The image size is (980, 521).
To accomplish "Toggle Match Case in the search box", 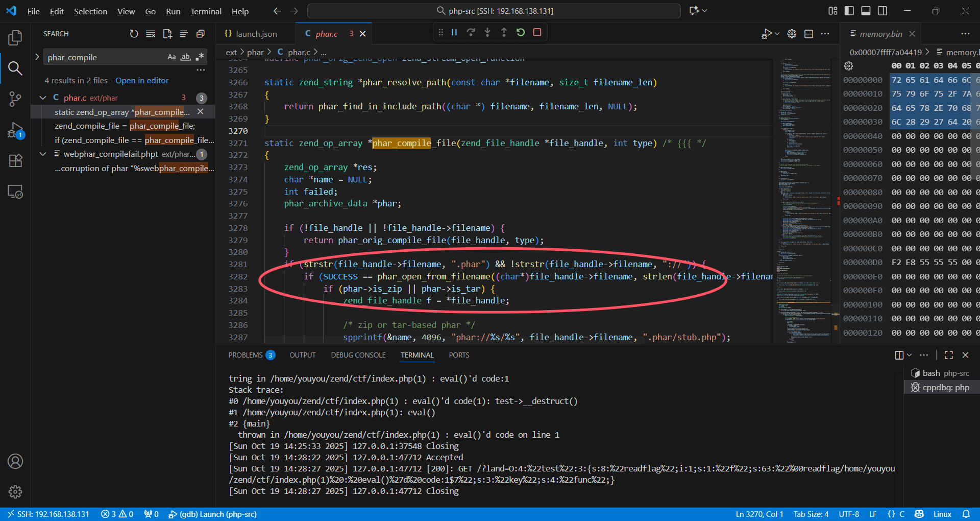I will click(x=171, y=57).
